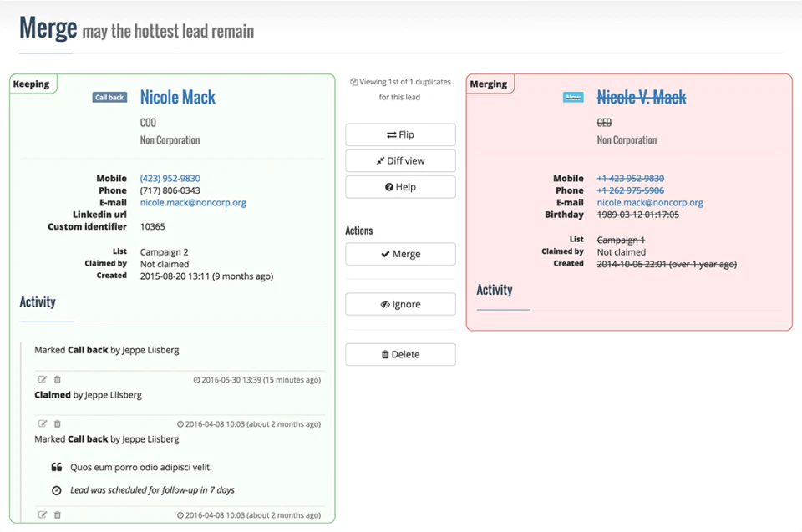802x532 pixels.
Task: Ignore this duplicate lead
Action: click(x=400, y=304)
